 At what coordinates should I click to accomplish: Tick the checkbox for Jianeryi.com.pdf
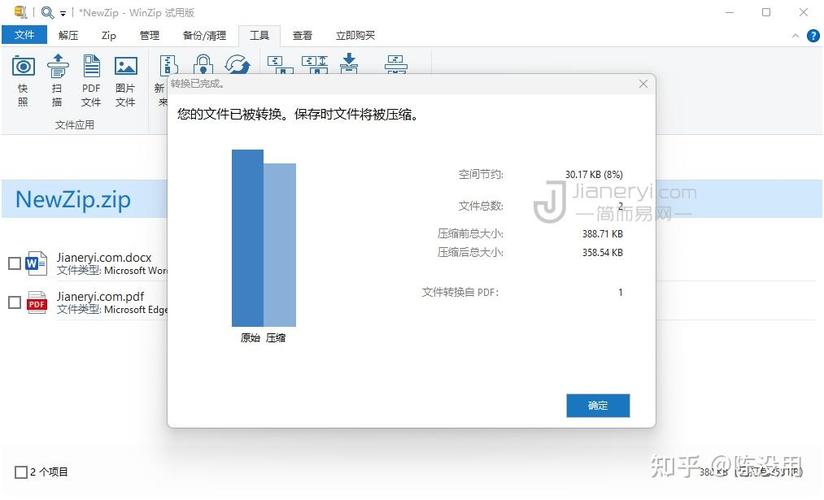click(x=15, y=302)
